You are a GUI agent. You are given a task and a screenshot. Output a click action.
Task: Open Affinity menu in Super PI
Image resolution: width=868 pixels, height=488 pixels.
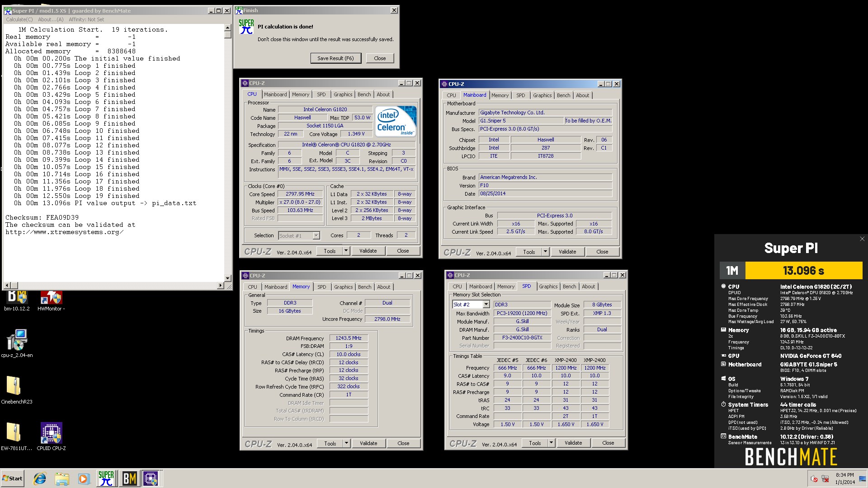[86, 19]
